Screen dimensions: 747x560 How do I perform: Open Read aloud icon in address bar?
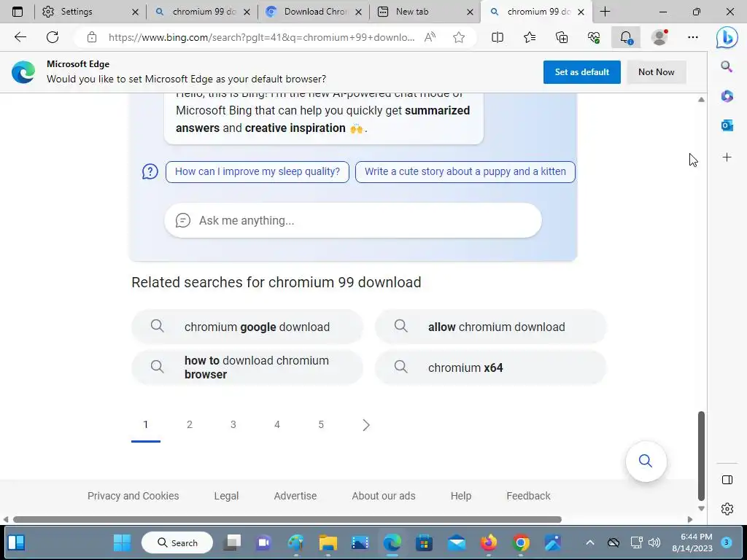[430, 37]
